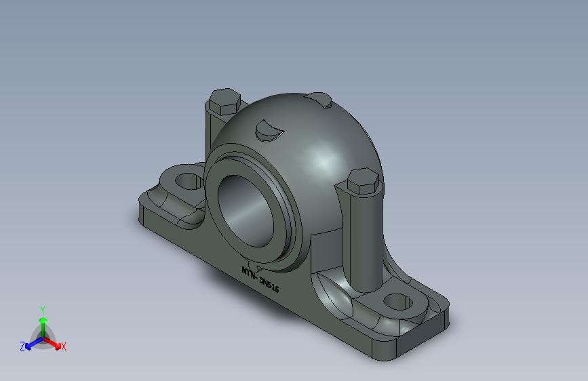Click the blue Z axis arrow on the triad
This screenshot has height=381, width=588.
(x=34, y=344)
